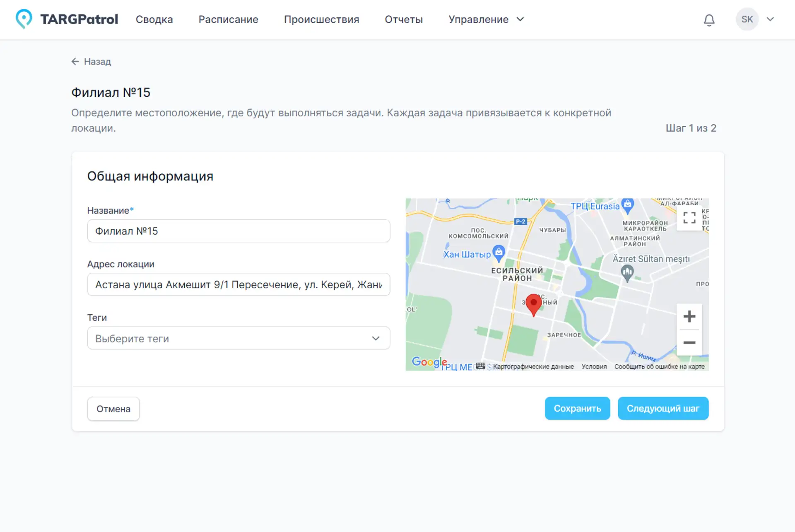Open the notifications bell
795x532 pixels.
(709, 20)
